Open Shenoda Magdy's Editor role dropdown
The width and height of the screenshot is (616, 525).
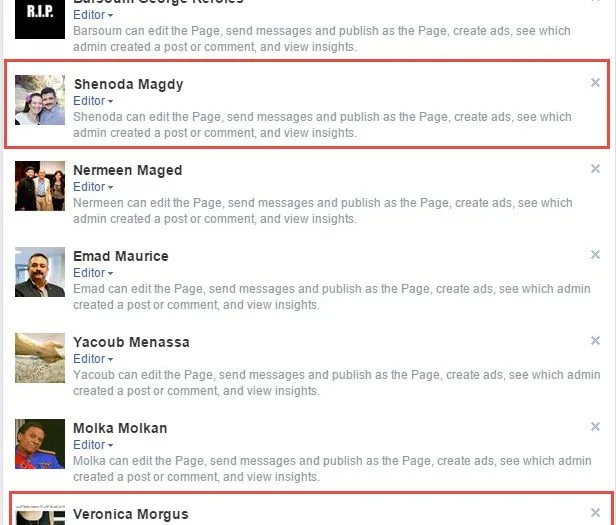click(93, 101)
